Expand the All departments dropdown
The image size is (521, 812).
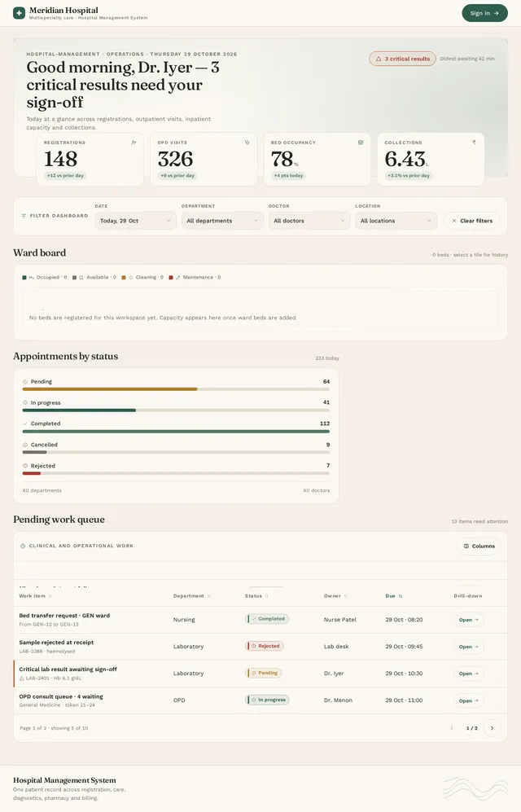point(222,221)
